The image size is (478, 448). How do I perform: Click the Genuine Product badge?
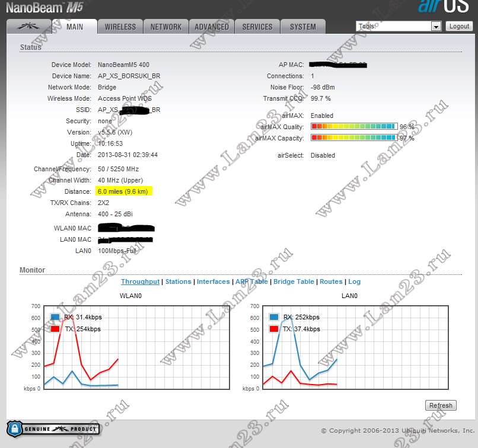click(53, 429)
